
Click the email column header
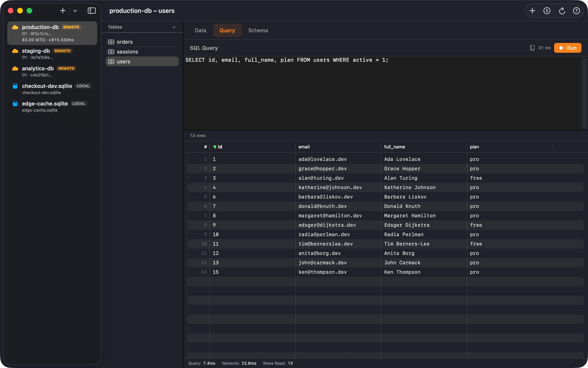pyautogui.click(x=338, y=147)
